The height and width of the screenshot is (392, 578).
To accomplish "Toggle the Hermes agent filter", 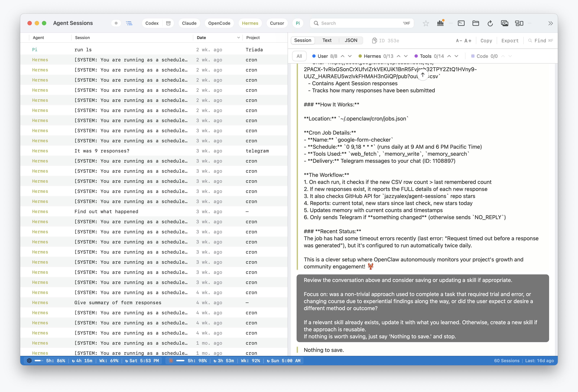I will coord(250,23).
